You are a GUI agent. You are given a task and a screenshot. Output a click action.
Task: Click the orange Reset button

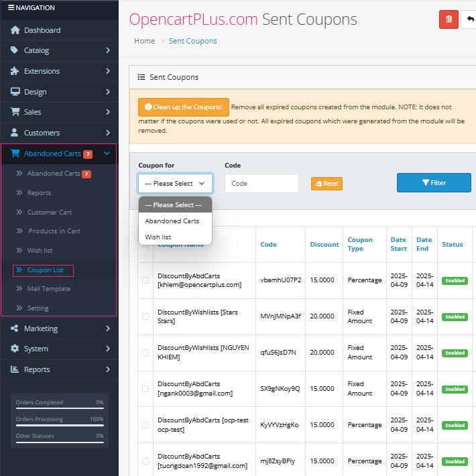pyautogui.click(x=326, y=184)
